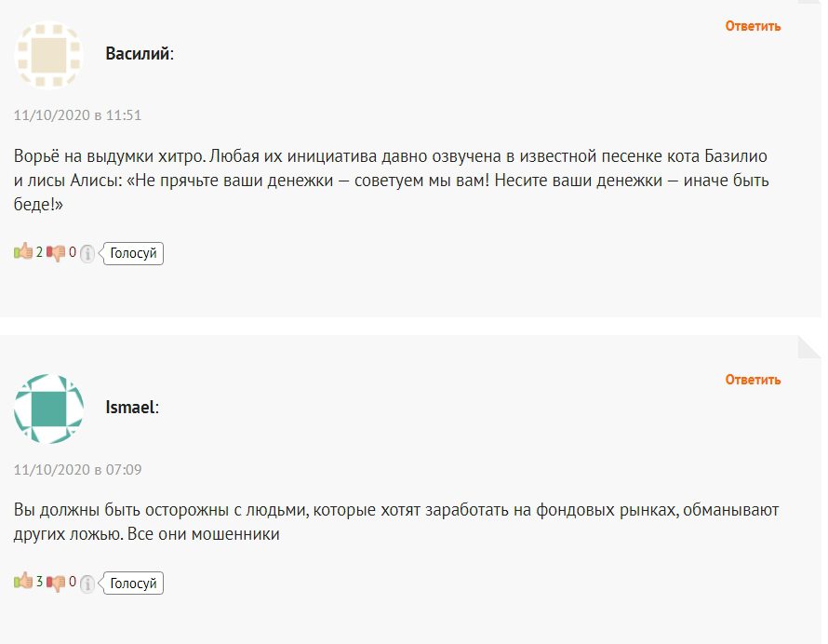Viewport: 828px width, 644px height.
Task: Click Василий's comment text about кота Базилио
Action: (x=391, y=181)
